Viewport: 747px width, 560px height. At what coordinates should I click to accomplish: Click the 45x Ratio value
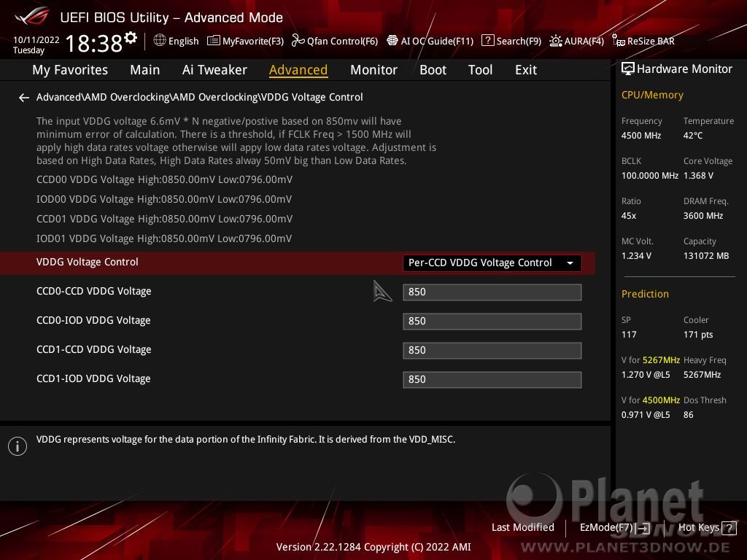628,216
